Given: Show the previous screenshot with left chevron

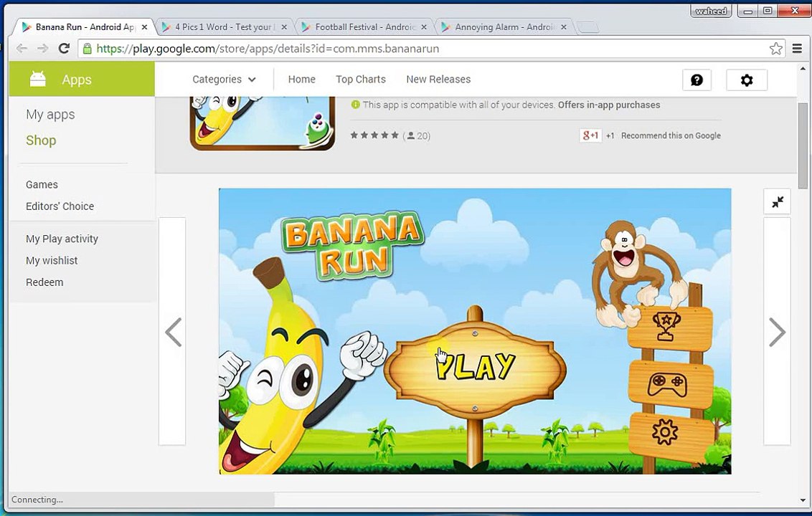Looking at the screenshot, I should 173,332.
